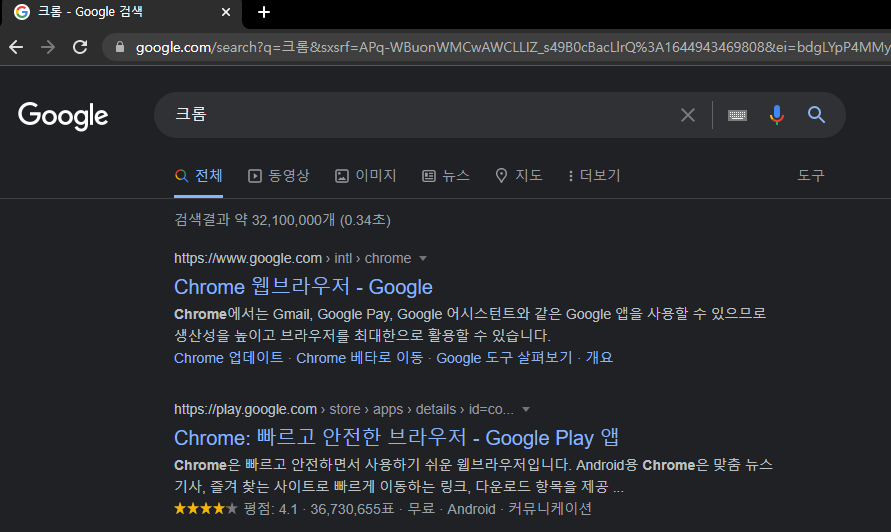Open the Chrome 베타로 이동 sitelink
This screenshot has width=891, height=532.
point(360,358)
